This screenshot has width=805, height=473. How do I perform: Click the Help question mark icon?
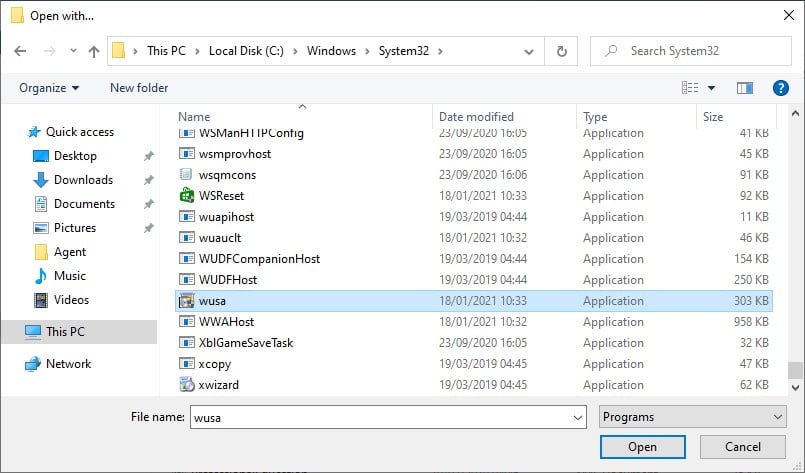point(781,88)
